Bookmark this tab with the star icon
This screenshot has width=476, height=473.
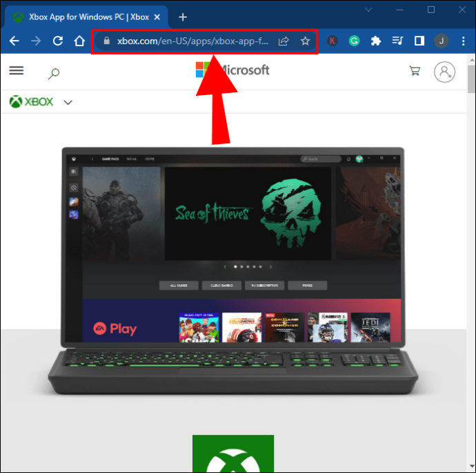tap(305, 41)
